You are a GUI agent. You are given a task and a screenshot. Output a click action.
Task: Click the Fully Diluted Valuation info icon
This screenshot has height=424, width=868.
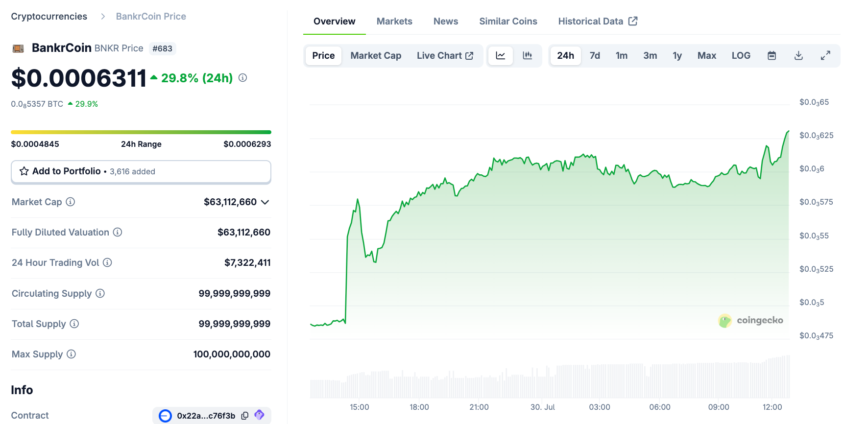pyautogui.click(x=118, y=232)
